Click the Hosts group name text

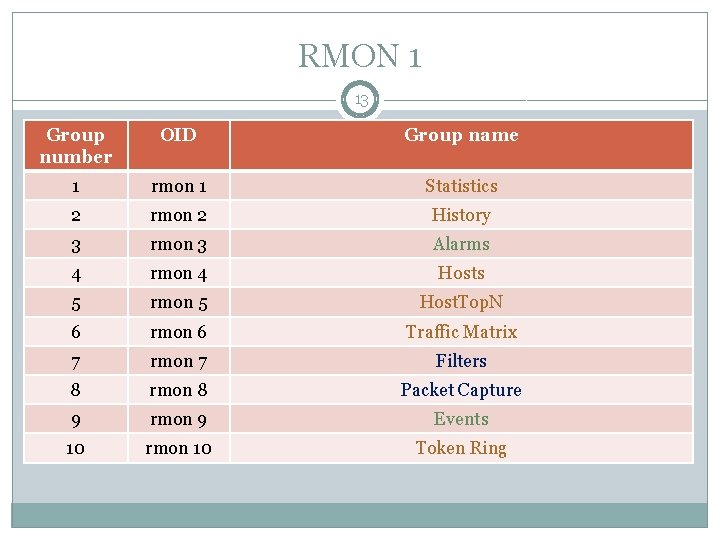[x=461, y=273]
